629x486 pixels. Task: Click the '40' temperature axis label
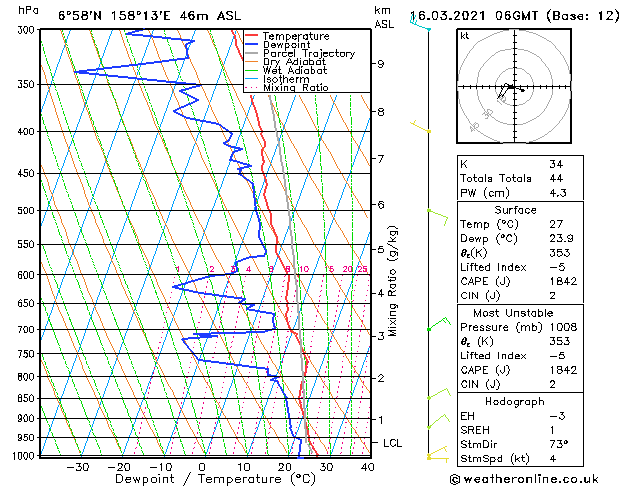[367, 467]
